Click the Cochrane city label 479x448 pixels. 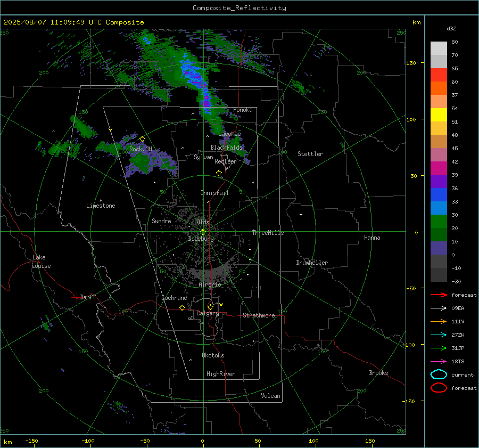coord(174,298)
